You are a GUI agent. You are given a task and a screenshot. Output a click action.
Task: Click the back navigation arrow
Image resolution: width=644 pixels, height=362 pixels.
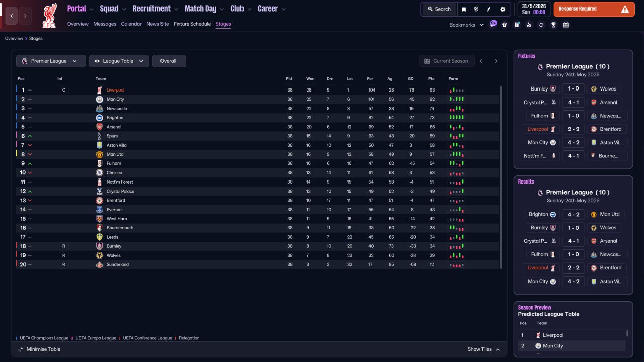pos(12,16)
